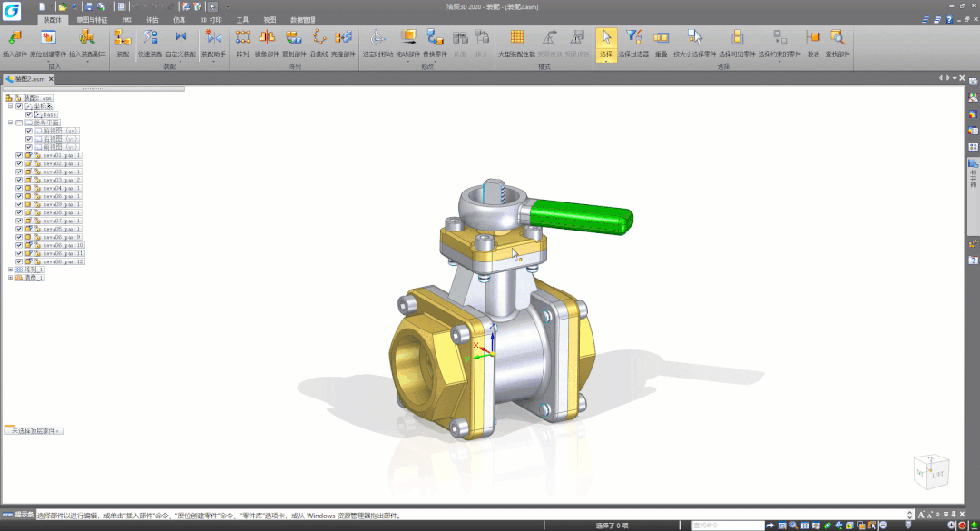
Task: Click the 查找命令 search field in the status bar
Action: tap(728, 526)
